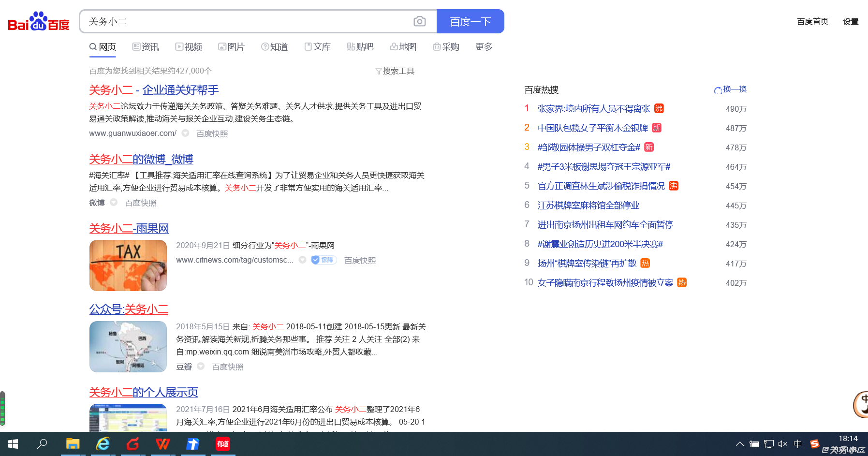The height and width of the screenshot is (456, 868).
Task: Show hidden system tray icons
Action: click(x=740, y=444)
